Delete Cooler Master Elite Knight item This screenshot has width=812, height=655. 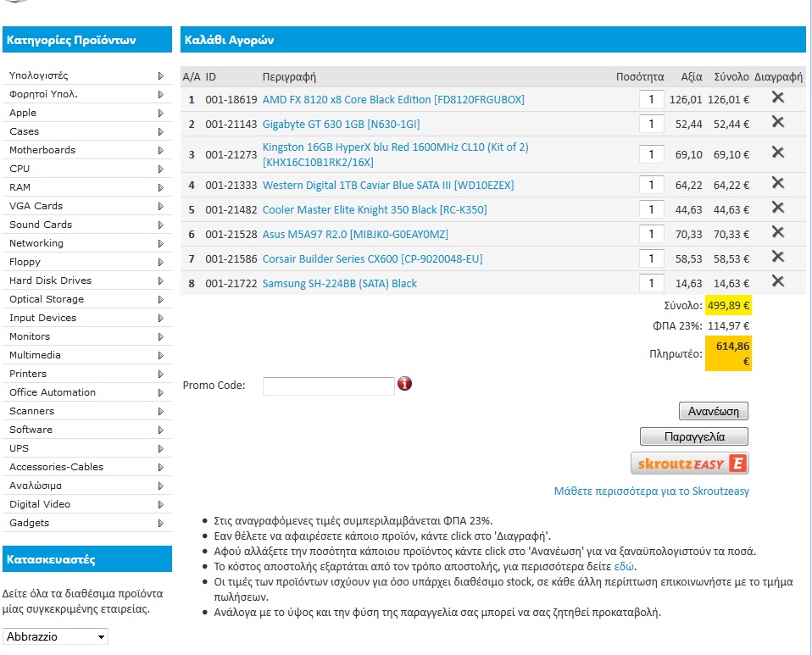(x=777, y=208)
